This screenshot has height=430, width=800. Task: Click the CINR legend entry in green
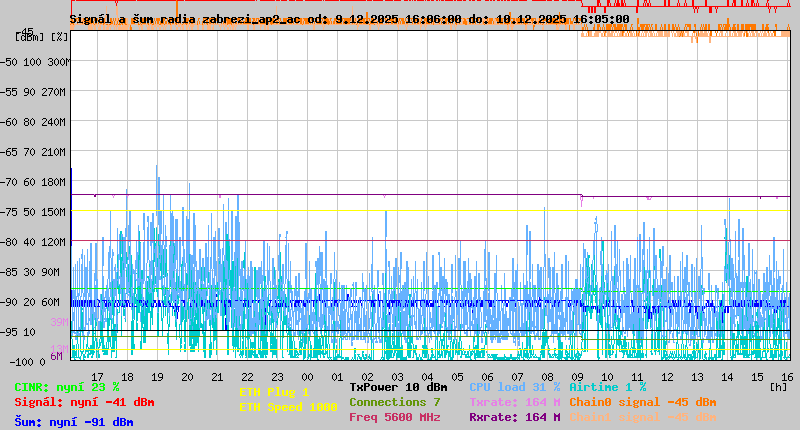coord(67,387)
